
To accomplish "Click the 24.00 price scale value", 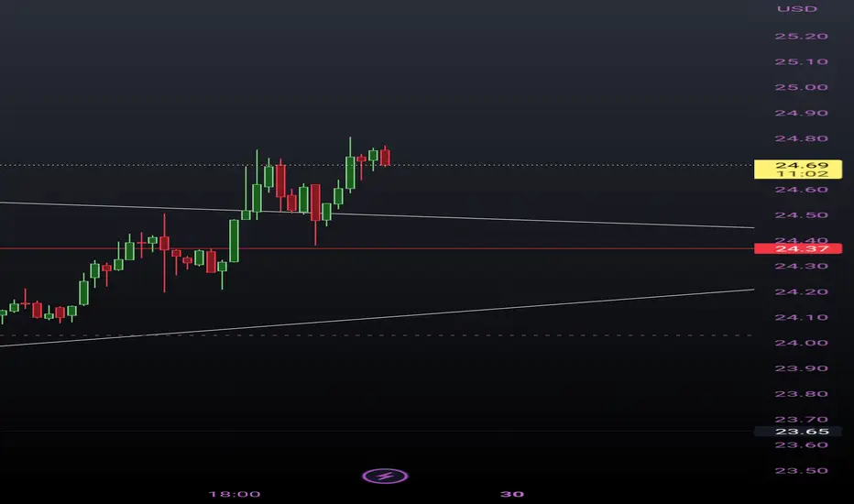I will tap(801, 343).
